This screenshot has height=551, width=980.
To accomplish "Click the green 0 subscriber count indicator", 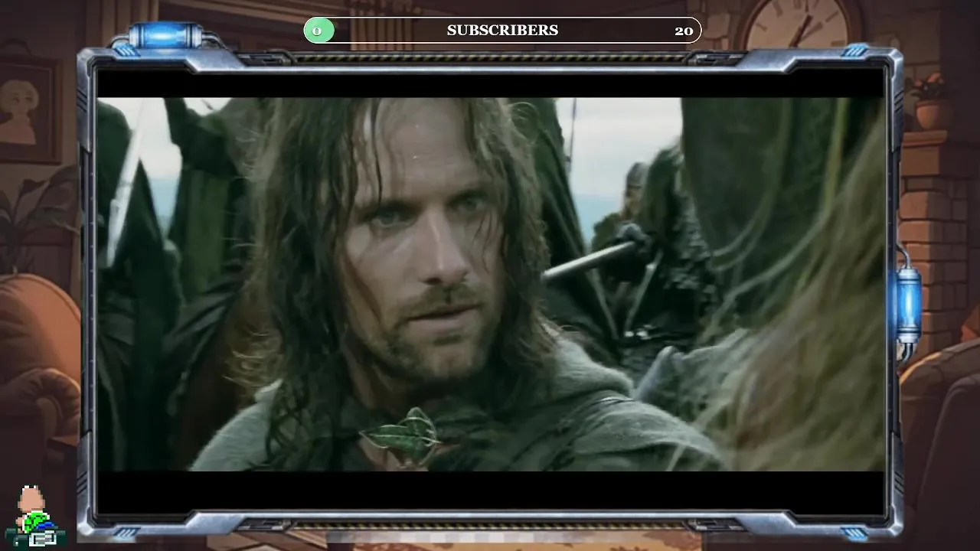I will pyautogui.click(x=318, y=31).
